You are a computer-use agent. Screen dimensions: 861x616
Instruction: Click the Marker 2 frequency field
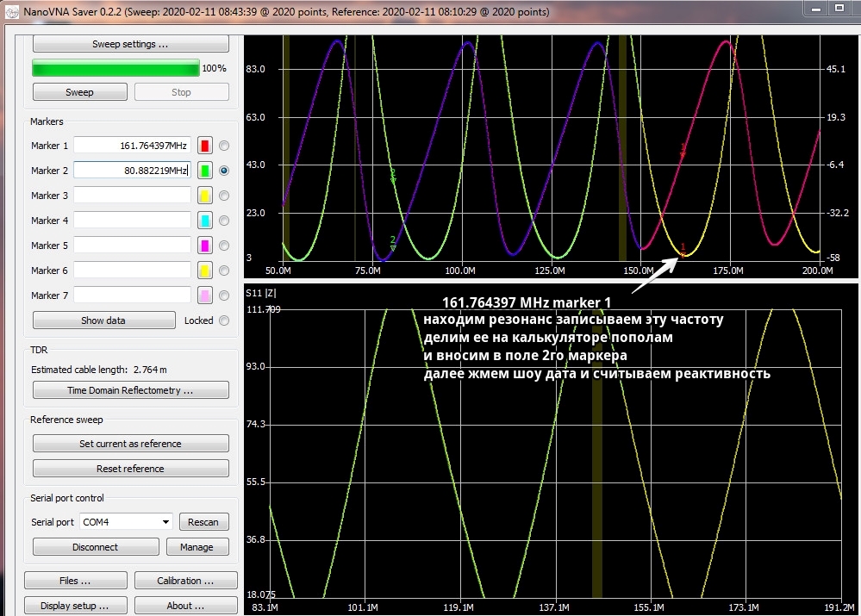133,171
